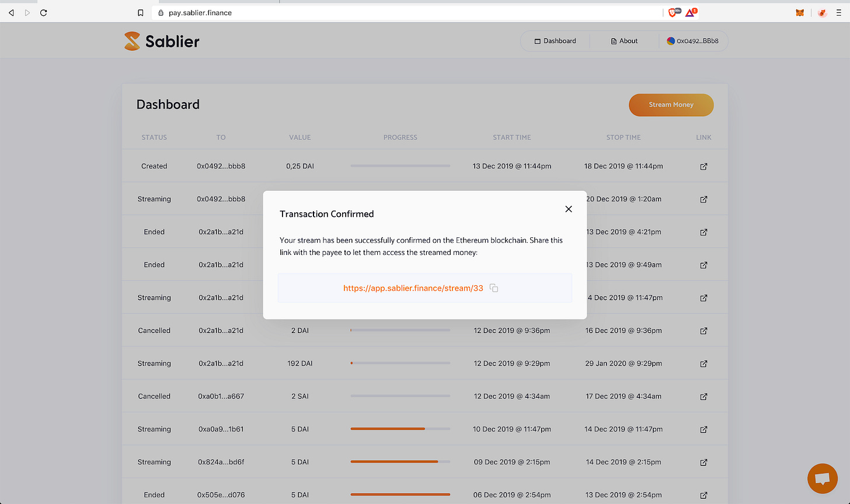Click the Transaction Confirmed heading

327,214
